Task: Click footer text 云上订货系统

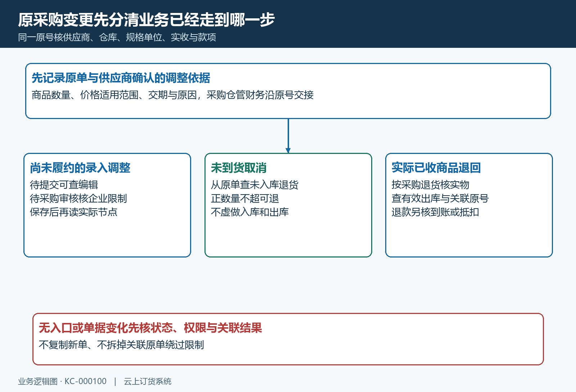Action: 148,381
